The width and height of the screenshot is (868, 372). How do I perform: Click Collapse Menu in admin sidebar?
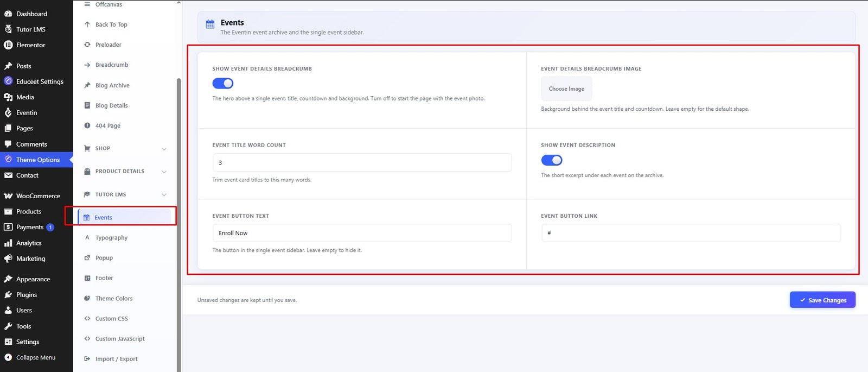36,357
